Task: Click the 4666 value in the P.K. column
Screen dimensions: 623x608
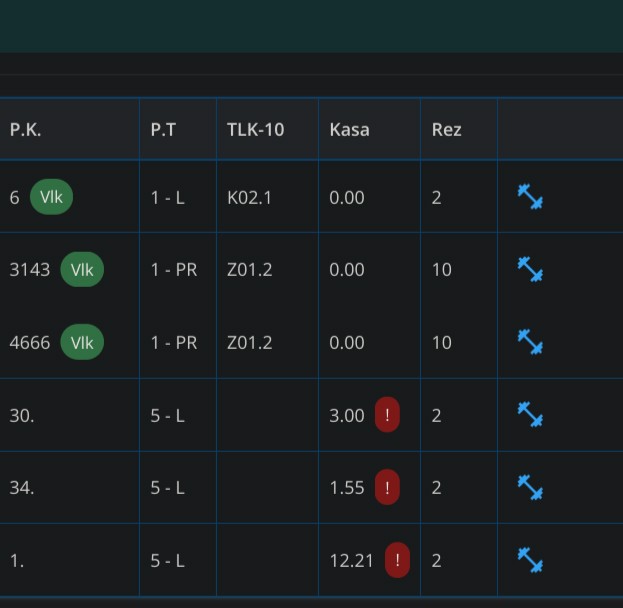Action: (x=30, y=343)
